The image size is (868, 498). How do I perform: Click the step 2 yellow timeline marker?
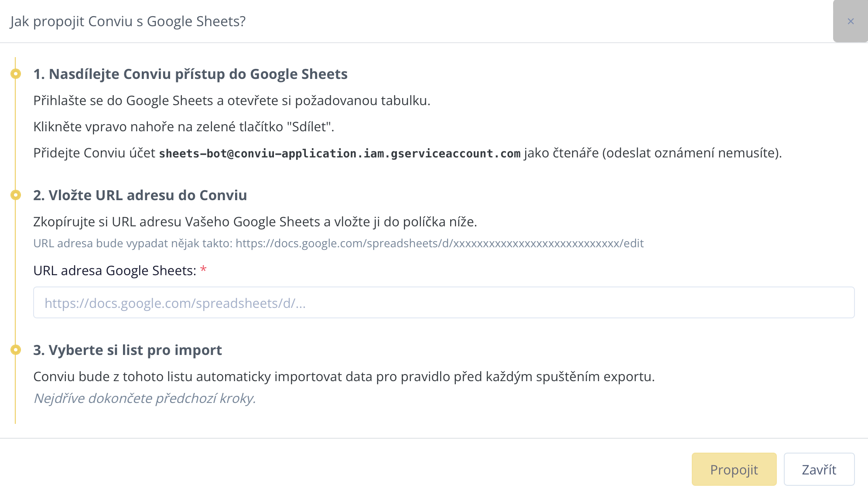[x=16, y=195]
